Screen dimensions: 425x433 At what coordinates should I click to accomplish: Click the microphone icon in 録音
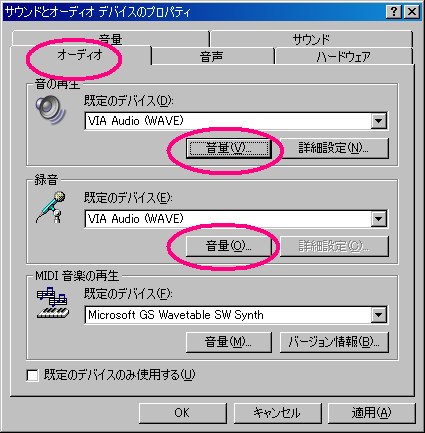pos(51,207)
